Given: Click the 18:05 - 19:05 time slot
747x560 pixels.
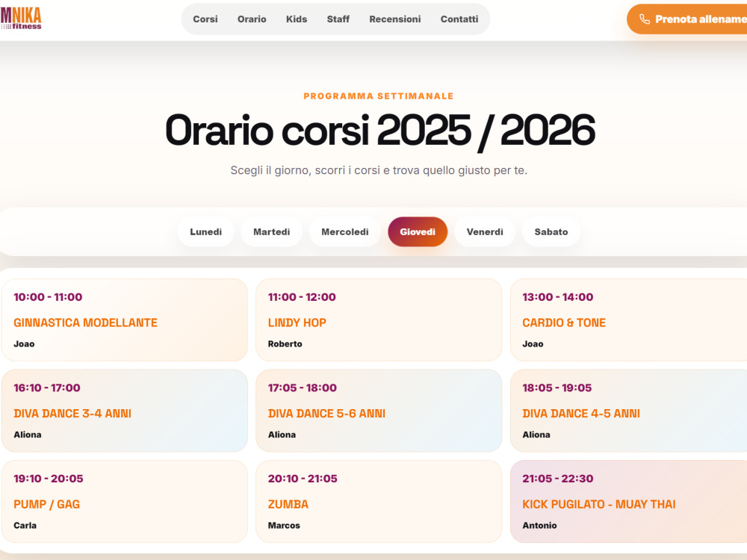Looking at the screenshot, I should (x=557, y=388).
